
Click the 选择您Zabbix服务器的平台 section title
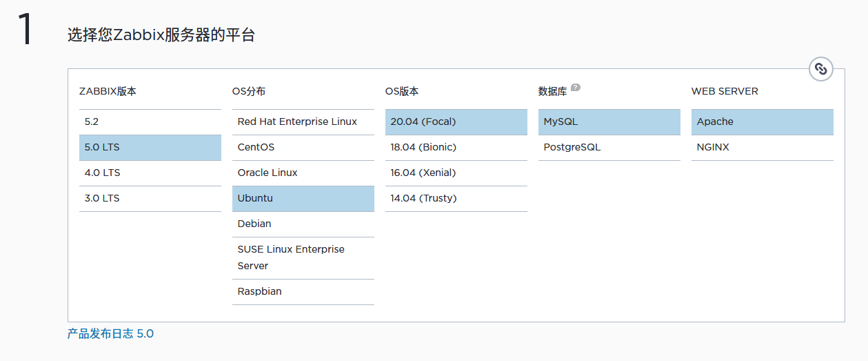[161, 35]
